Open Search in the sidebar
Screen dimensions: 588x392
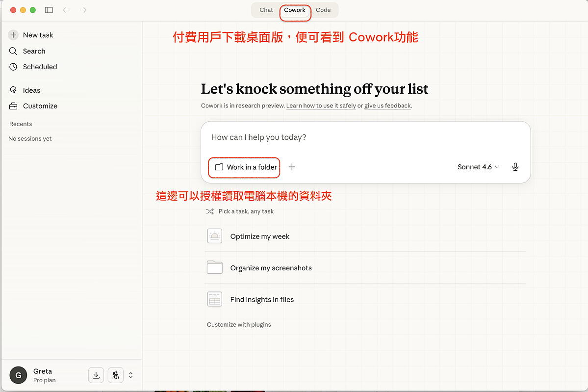pyautogui.click(x=34, y=51)
